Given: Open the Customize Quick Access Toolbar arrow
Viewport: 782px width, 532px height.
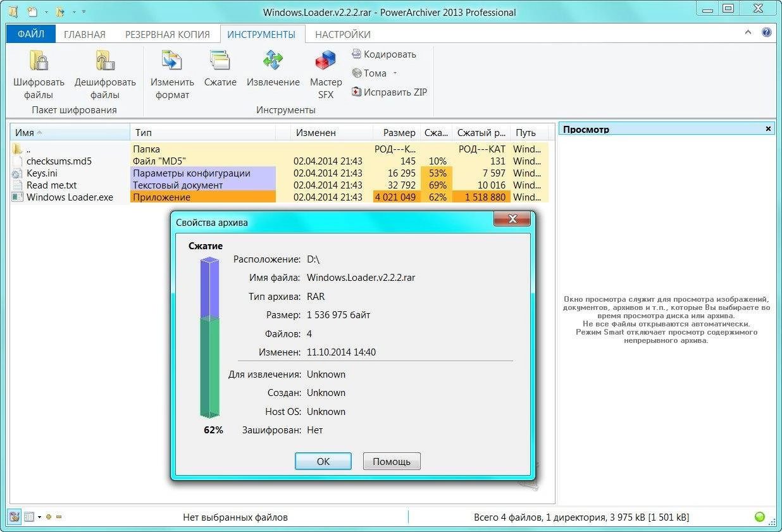Looking at the screenshot, I should [x=84, y=12].
